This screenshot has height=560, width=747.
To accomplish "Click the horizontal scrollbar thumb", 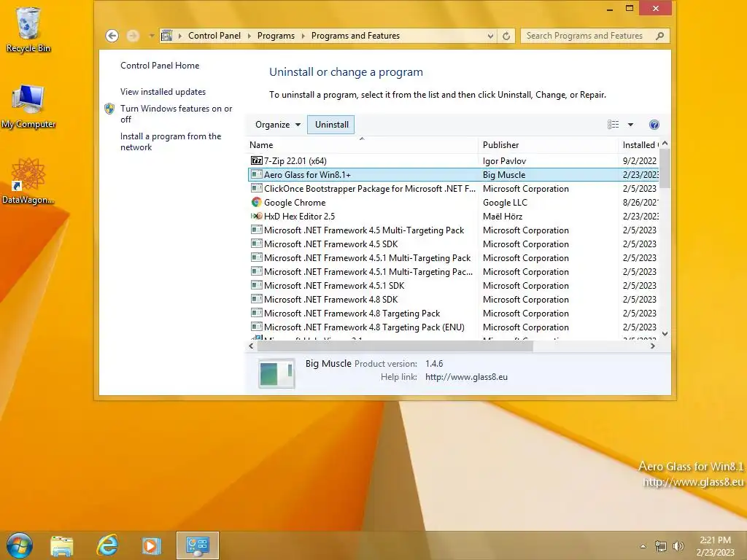I will tap(395, 346).
